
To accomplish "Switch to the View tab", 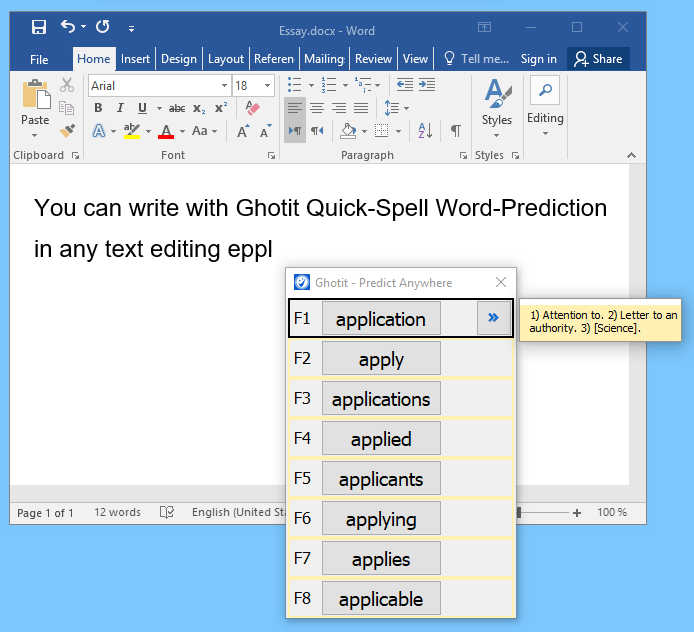I will click(415, 59).
